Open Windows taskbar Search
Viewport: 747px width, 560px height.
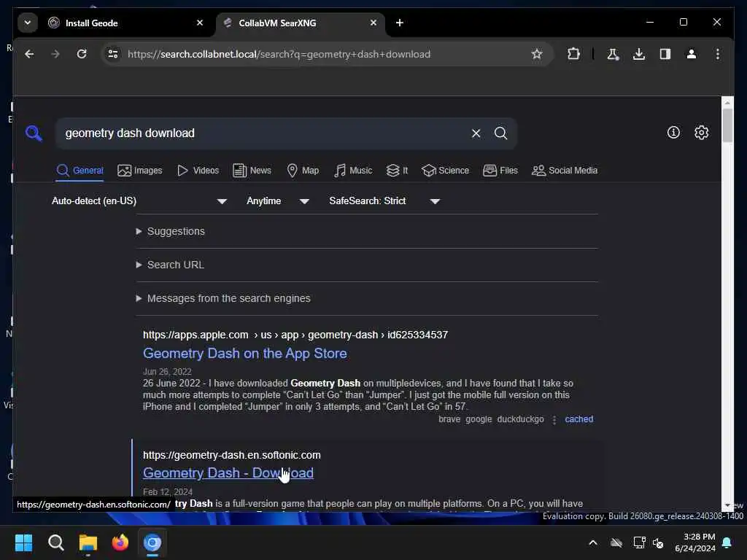(55, 542)
